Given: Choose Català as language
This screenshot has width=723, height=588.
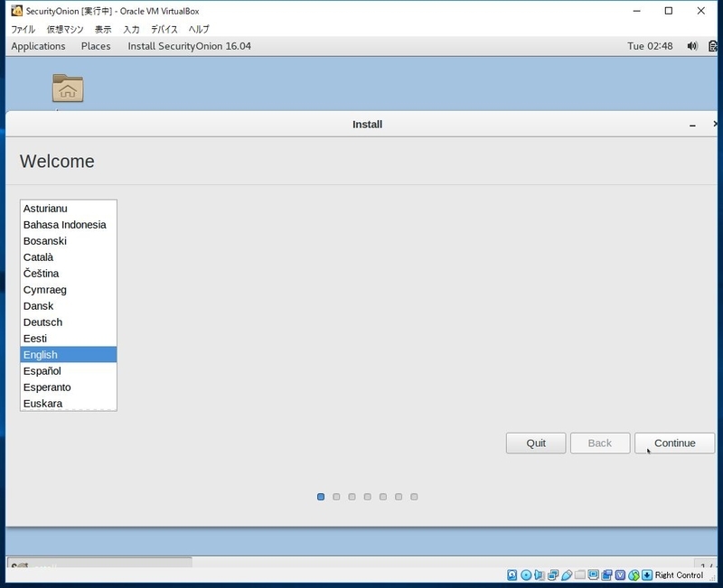Looking at the screenshot, I should point(69,257).
